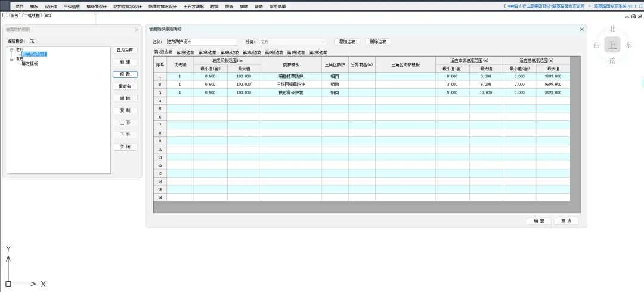This screenshot has height=292, width=644.
Task: Open the [俯视] view control
Action: click(14, 15)
